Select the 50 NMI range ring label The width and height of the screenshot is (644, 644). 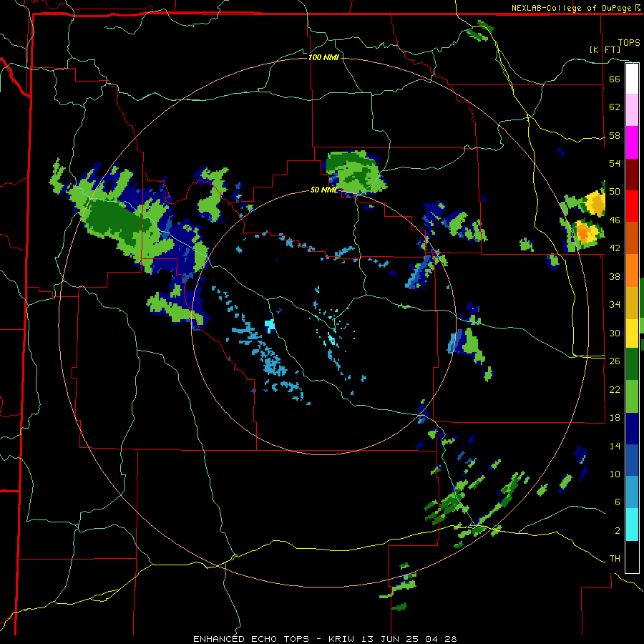point(323,190)
